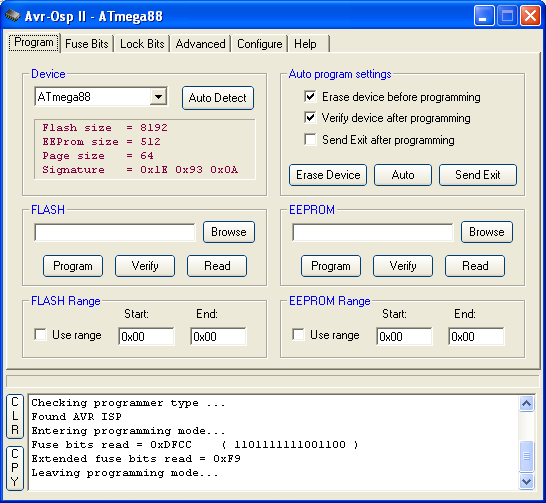Image resolution: width=546 pixels, height=503 pixels.
Task: Click the EEPROM Read button
Action: click(x=475, y=266)
